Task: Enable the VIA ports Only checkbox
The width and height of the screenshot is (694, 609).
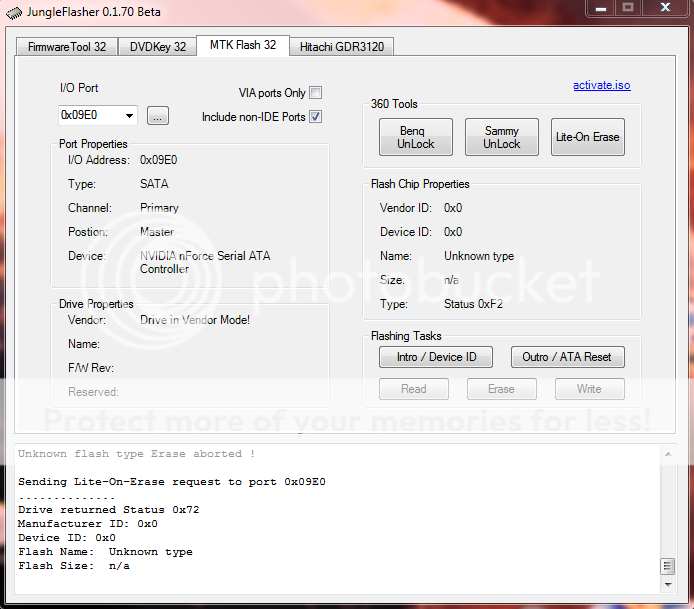Action: pos(315,93)
